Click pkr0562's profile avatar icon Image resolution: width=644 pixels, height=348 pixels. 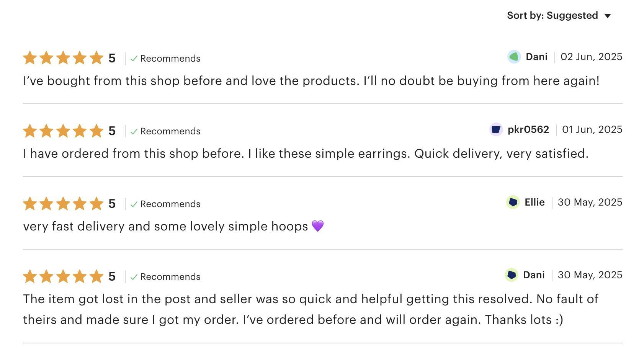pyautogui.click(x=496, y=129)
